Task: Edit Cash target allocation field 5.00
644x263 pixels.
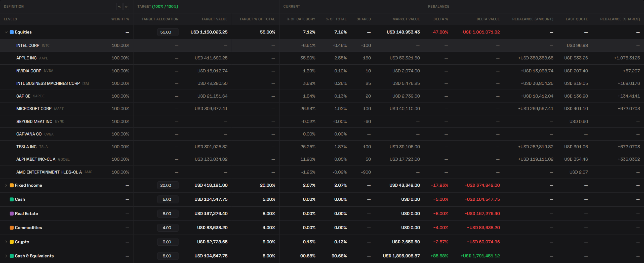Action: click(x=168, y=199)
